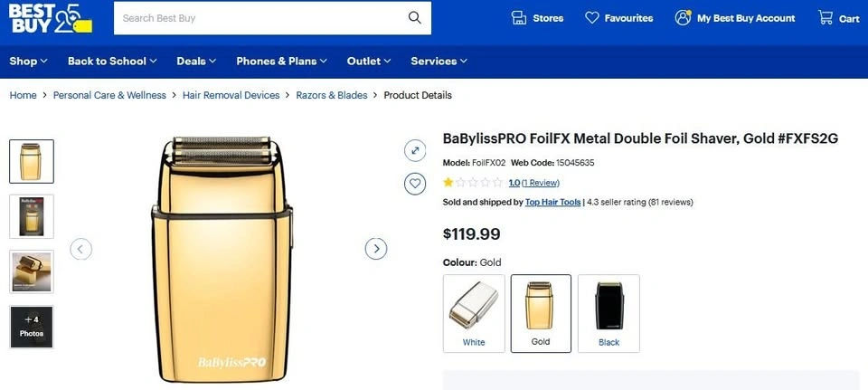This screenshot has width=868, height=390.
Task: Show next product image arrow
Action: tap(376, 249)
